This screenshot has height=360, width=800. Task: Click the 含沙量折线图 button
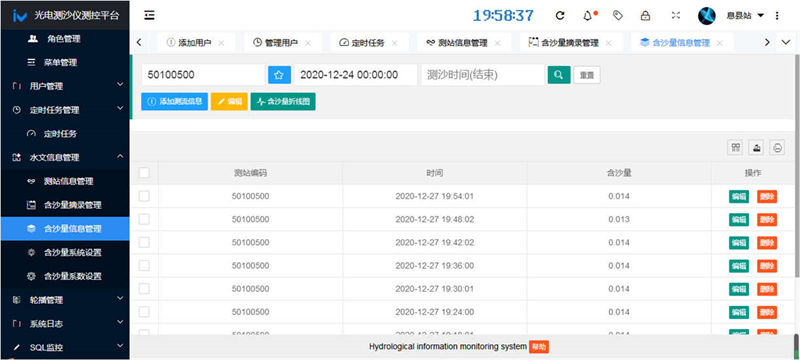(x=283, y=101)
